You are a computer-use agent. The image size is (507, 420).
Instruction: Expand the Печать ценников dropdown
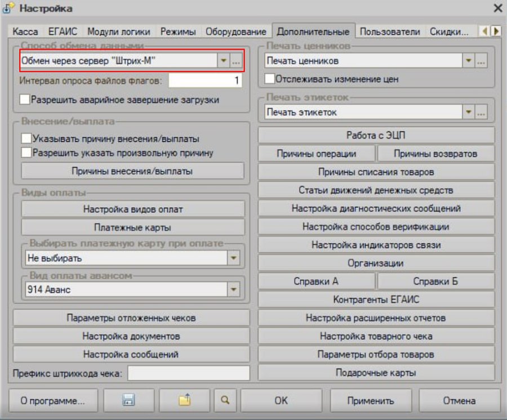click(x=468, y=61)
